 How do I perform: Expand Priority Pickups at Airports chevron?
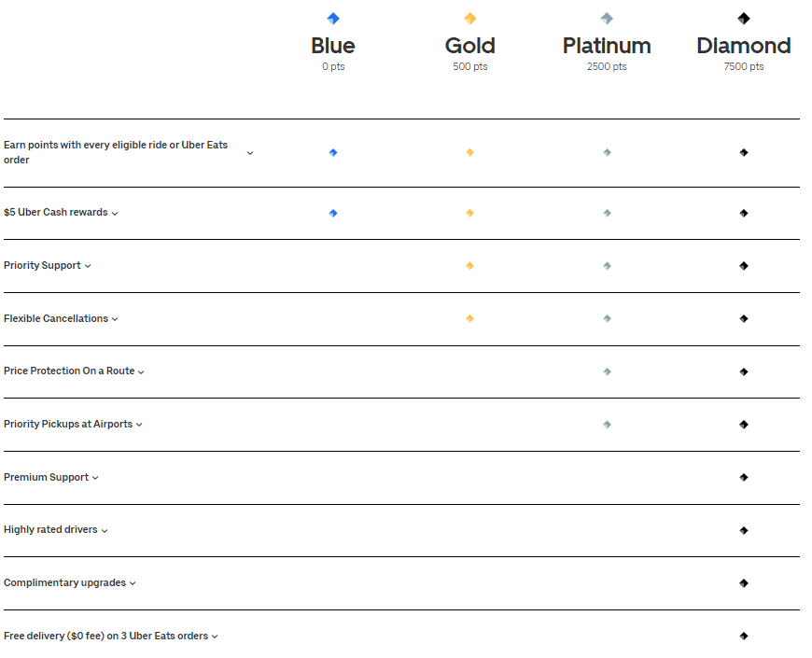(139, 425)
